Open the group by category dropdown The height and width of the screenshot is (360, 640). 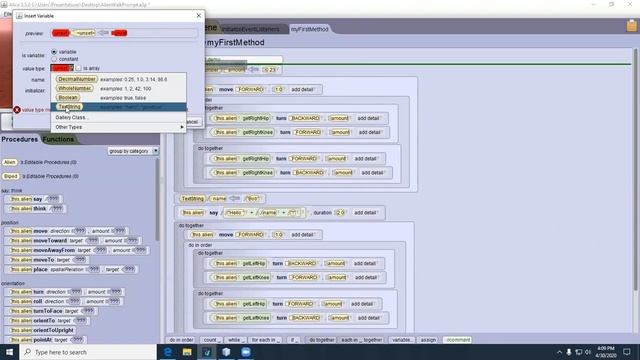133,151
